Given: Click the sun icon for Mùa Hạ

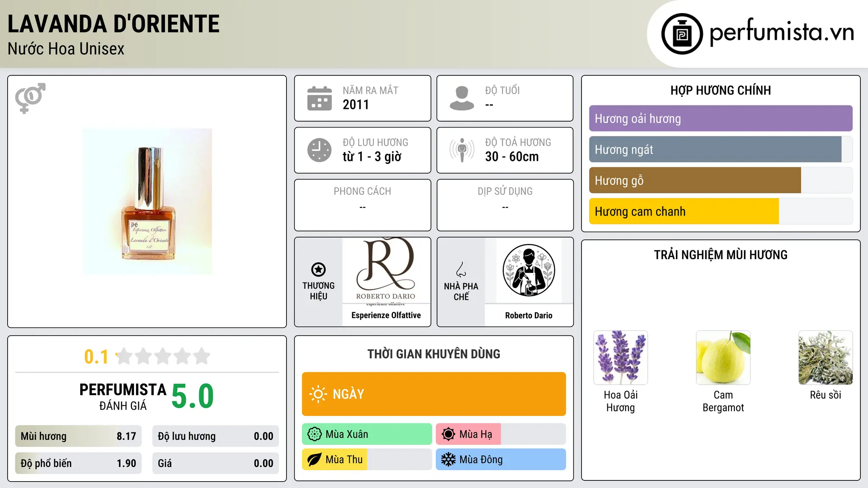Looking at the screenshot, I should coord(448,434).
